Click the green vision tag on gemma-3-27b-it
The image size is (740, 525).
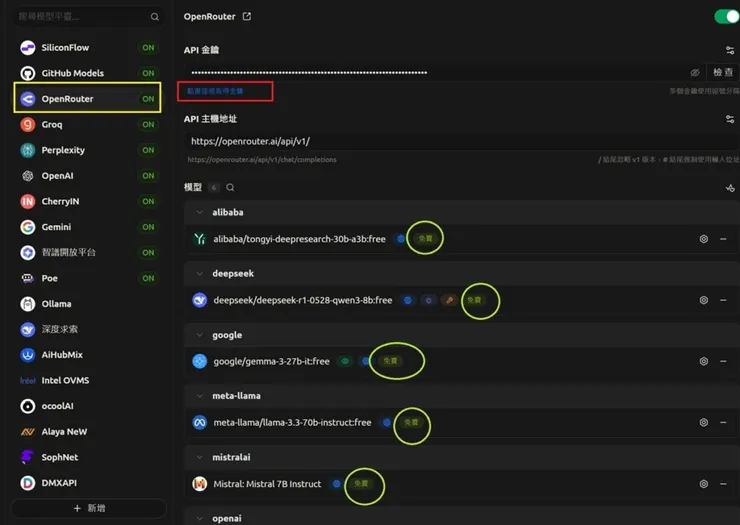click(x=345, y=361)
